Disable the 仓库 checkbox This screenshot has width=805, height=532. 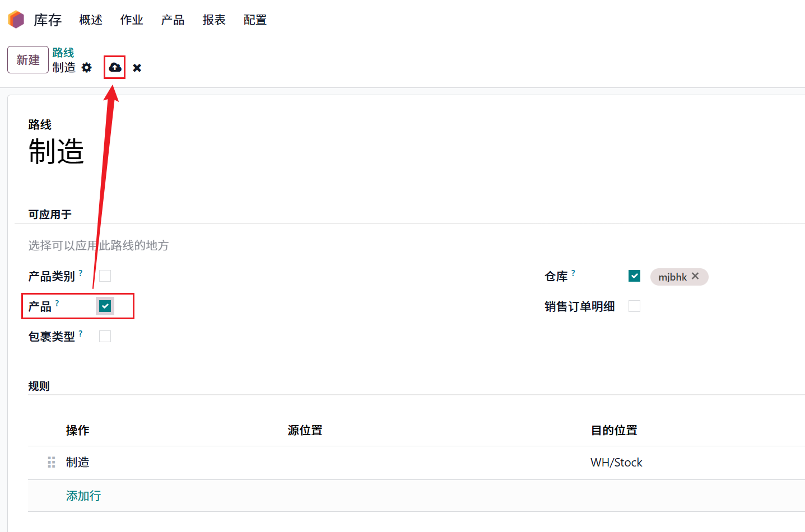point(634,276)
